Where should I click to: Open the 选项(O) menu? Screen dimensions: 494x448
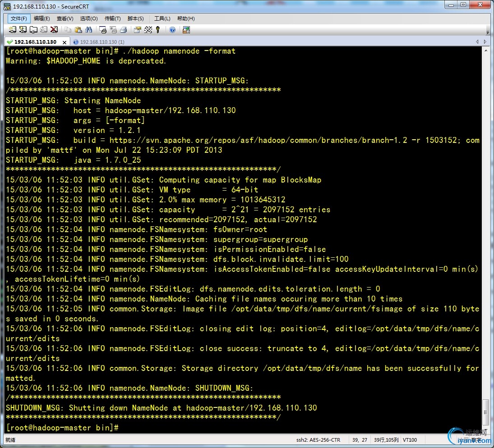pyautogui.click(x=89, y=18)
